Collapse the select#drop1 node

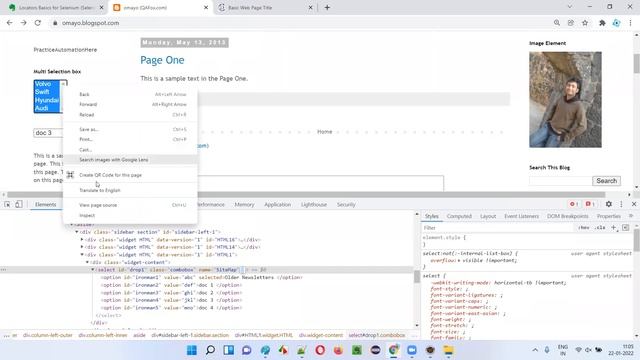[x=93, y=270]
